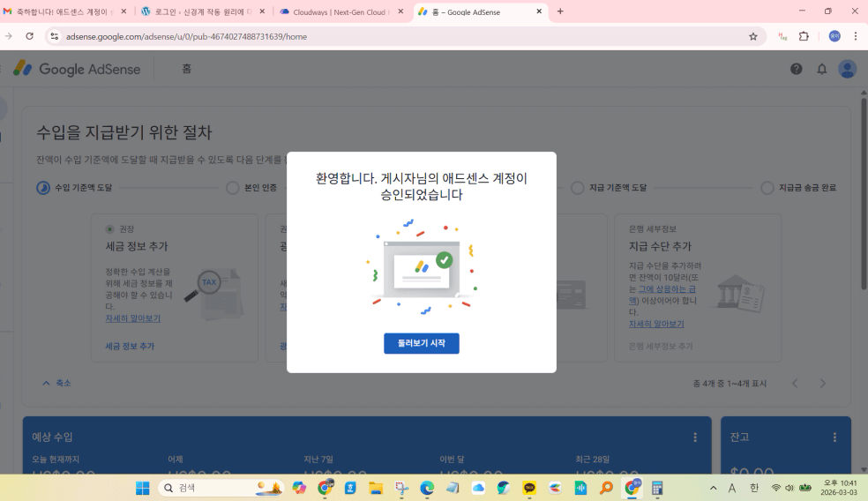Select the 본인 인증 step
Image resolution: width=868 pixels, height=501 pixels.
(252, 188)
